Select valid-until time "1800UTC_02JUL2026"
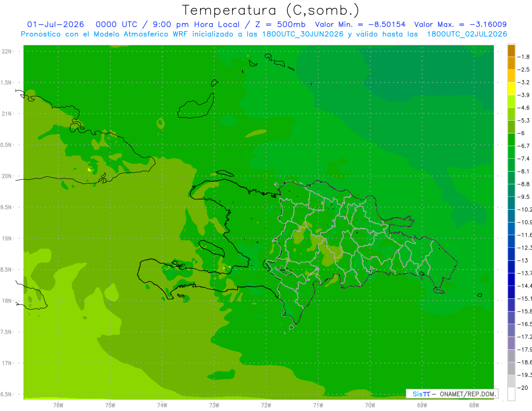Screen dimensions: 532x411 click(x=467, y=34)
